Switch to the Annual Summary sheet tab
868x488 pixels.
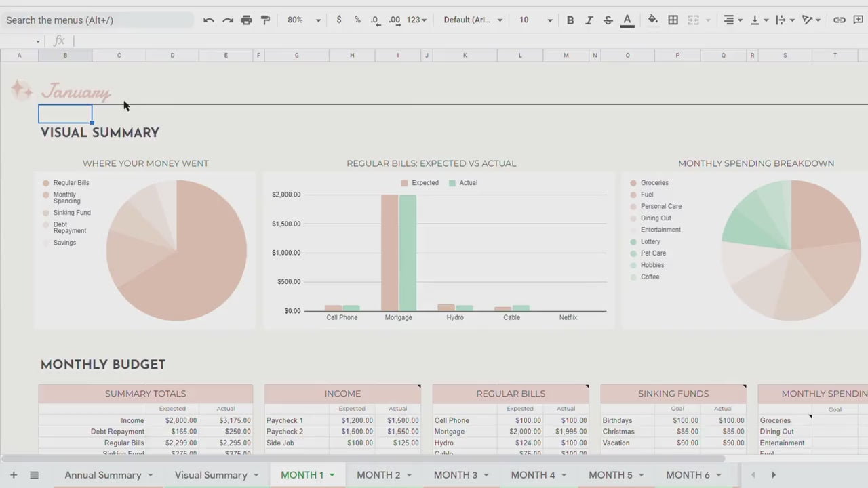tap(103, 475)
